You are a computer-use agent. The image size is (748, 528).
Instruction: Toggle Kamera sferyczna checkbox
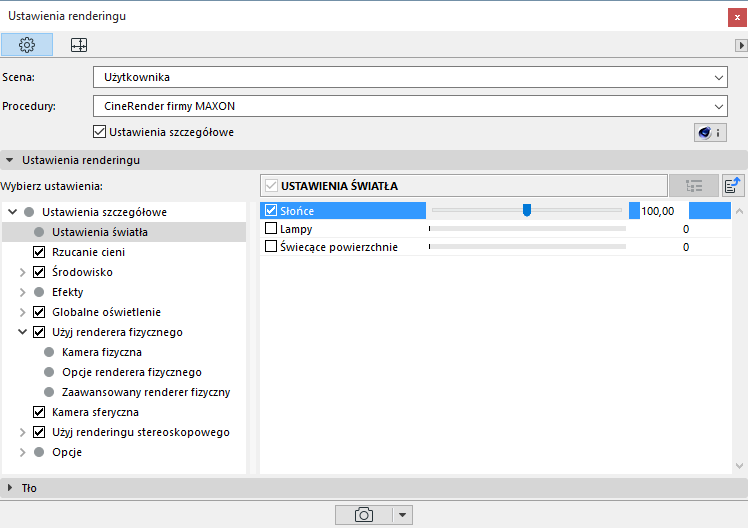click(x=39, y=412)
